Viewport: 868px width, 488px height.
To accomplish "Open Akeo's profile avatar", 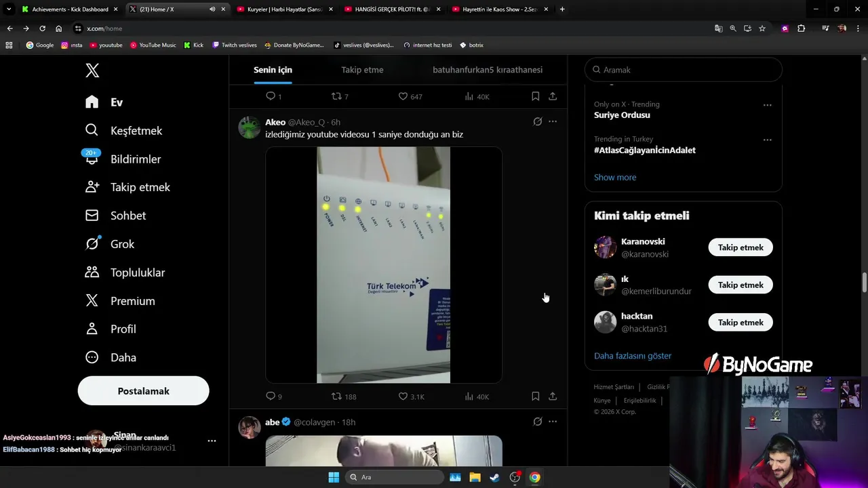I will point(249,127).
